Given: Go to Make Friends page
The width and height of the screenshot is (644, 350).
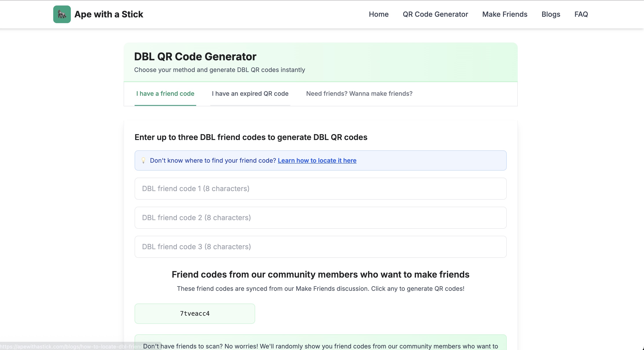Looking at the screenshot, I should (x=505, y=14).
